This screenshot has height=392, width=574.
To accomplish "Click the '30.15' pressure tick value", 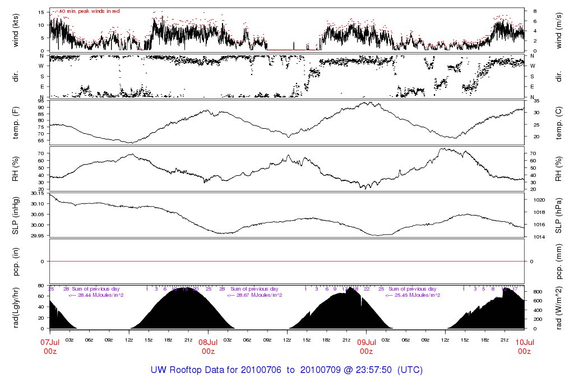I will (x=38, y=193).
